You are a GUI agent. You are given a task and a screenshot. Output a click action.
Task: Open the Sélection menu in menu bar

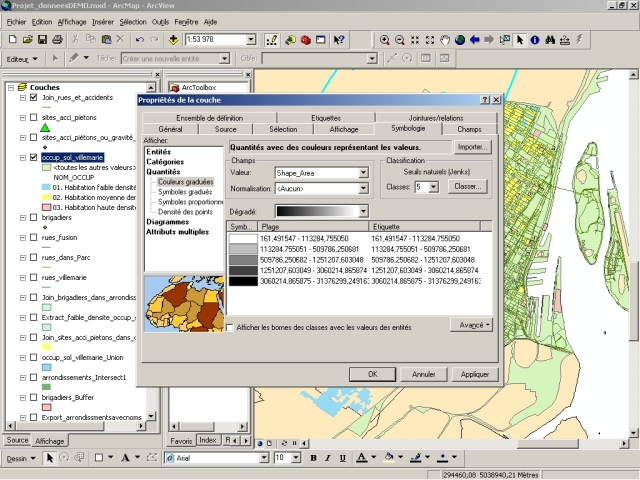pos(132,21)
